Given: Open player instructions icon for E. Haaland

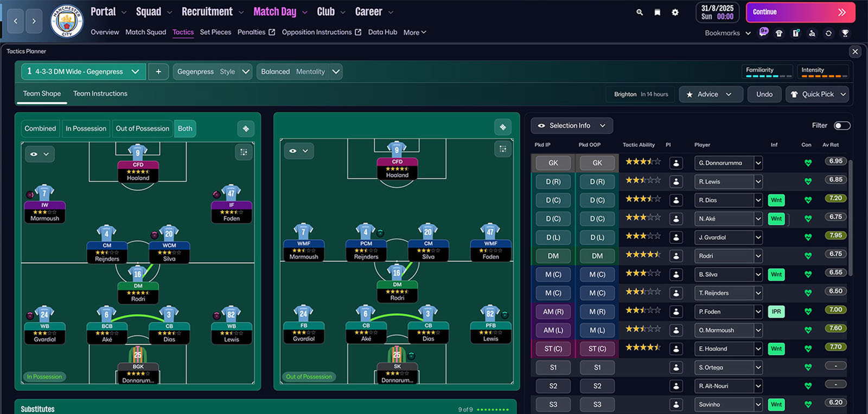Looking at the screenshot, I should pyautogui.click(x=676, y=348).
